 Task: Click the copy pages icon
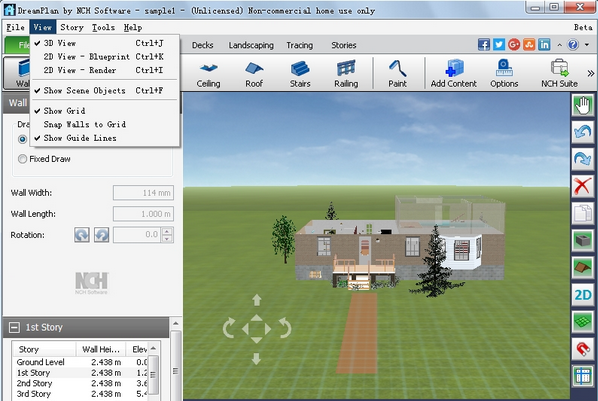(582, 213)
